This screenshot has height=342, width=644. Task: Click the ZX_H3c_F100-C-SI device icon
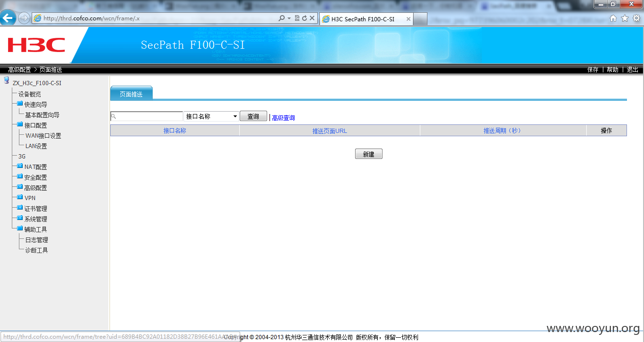pos(7,80)
